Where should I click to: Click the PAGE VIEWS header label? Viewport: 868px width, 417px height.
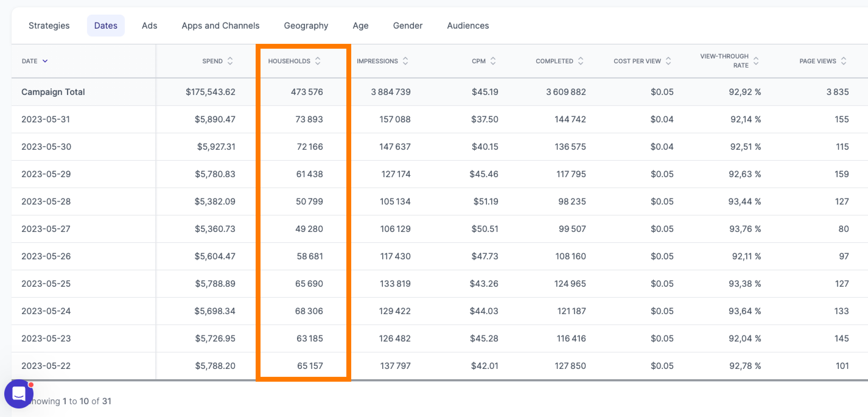(818, 61)
